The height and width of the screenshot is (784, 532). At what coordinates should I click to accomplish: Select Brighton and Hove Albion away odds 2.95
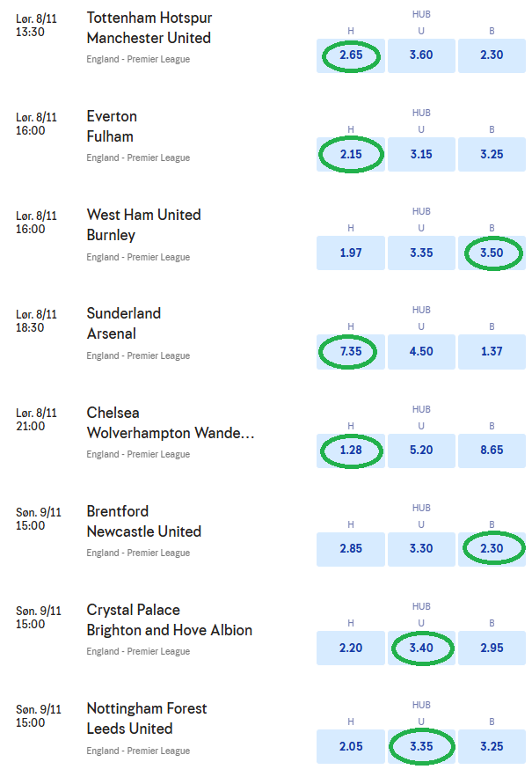(492, 648)
